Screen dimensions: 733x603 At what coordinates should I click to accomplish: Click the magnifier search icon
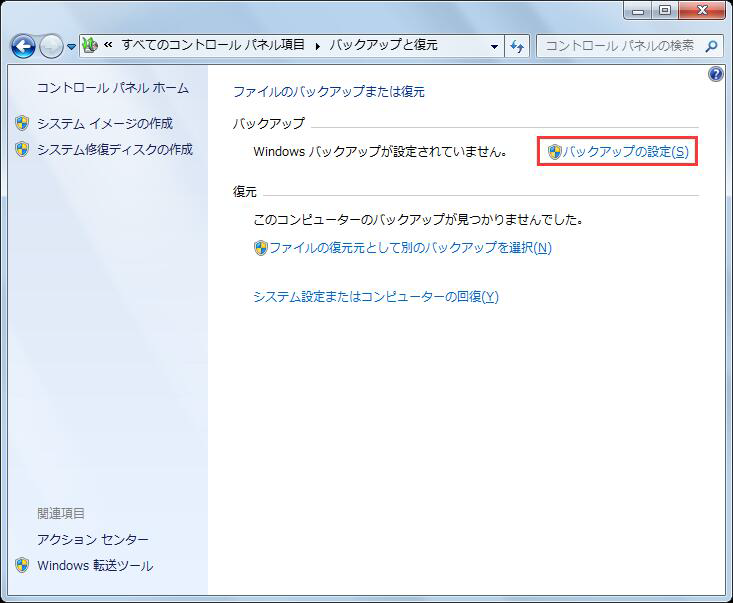[x=711, y=46]
